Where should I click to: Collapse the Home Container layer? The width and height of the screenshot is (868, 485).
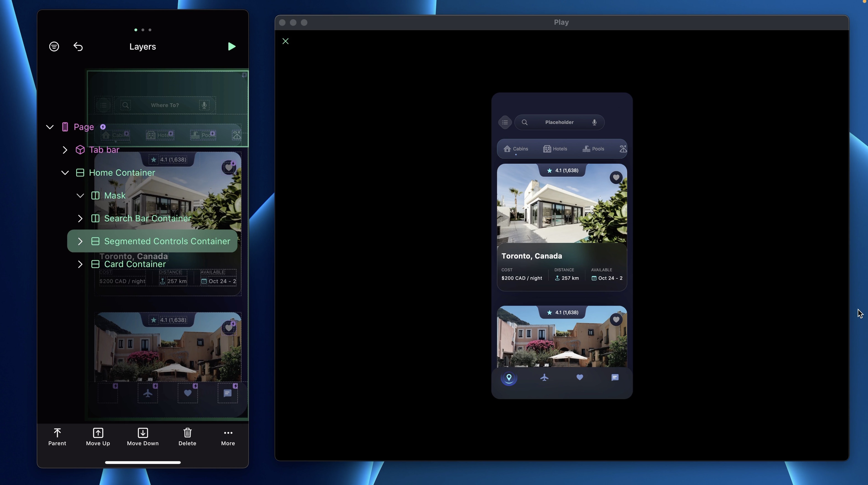[65, 173]
